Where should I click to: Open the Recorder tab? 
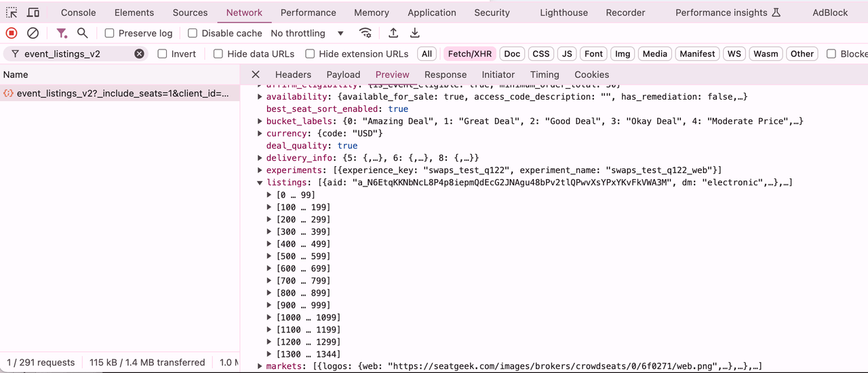click(x=625, y=13)
